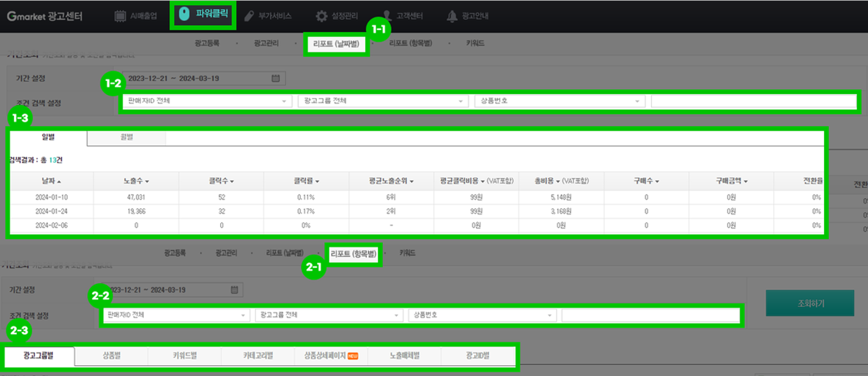Screen dimensions: 868x376
Task: Click the AI매출업 icon in top navigation
Action: [x=120, y=16]
